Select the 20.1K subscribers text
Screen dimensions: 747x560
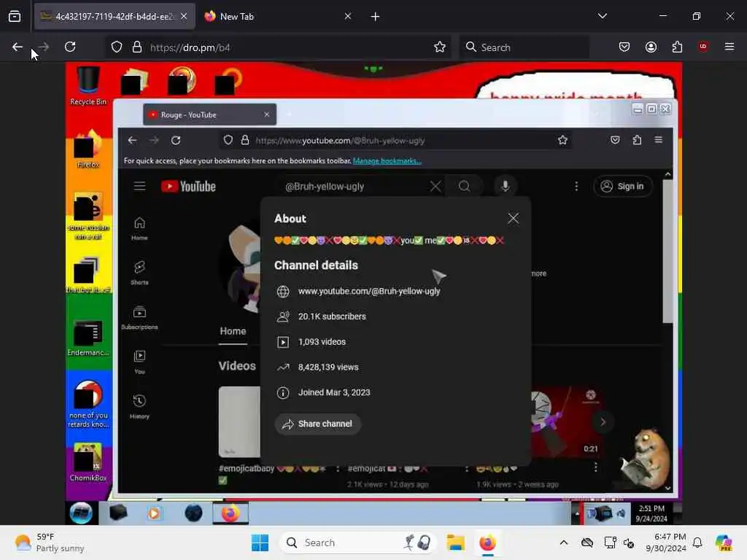click(332, 316)
